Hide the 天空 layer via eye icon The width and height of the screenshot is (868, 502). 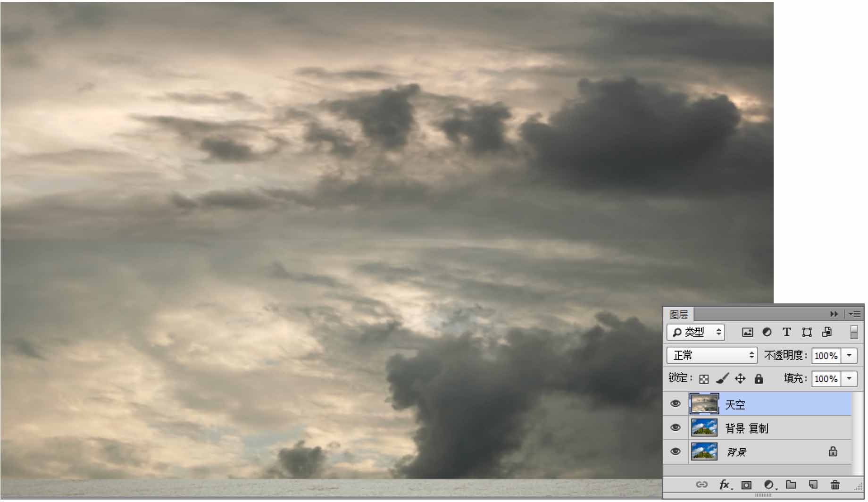click(x=676, y=404)
